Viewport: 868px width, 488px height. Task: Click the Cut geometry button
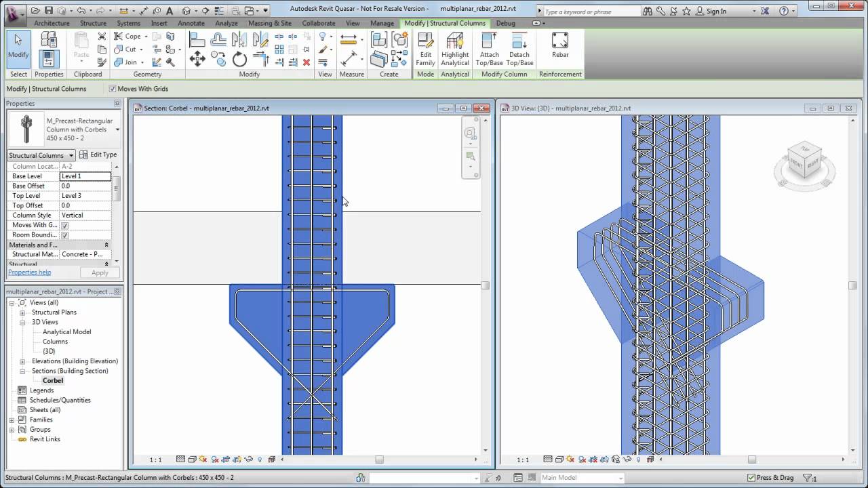click(x=129, y=49)
